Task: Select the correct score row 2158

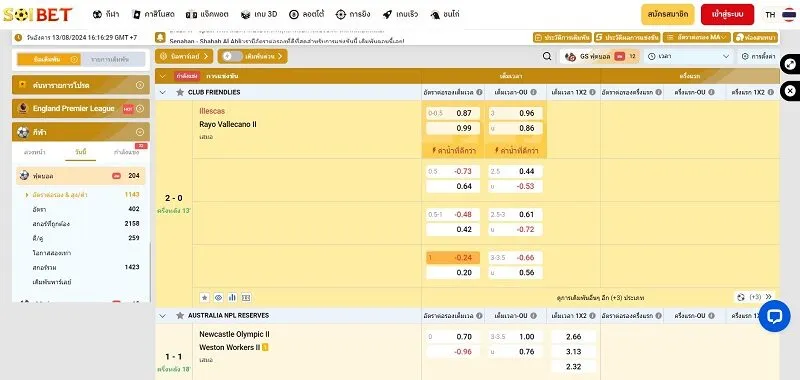Action: point(82,223)
